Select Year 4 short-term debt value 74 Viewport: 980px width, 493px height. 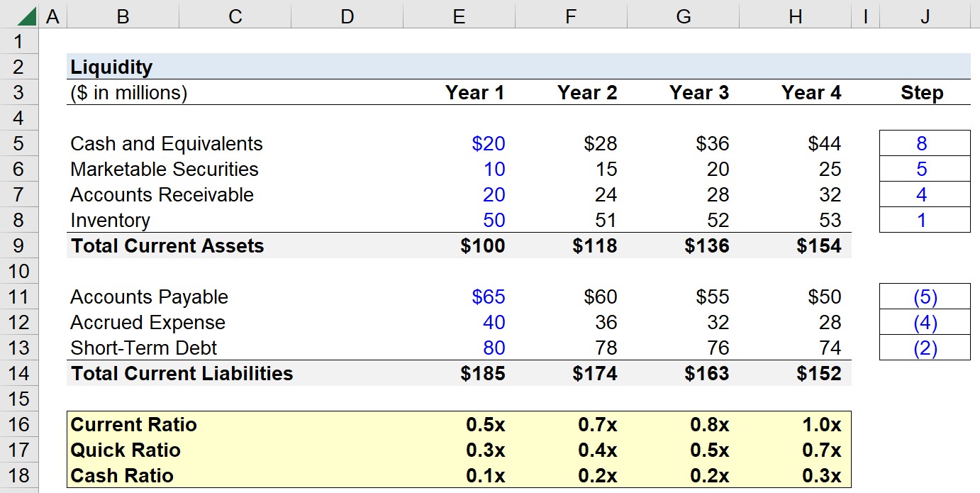click(x=830, y=348)
